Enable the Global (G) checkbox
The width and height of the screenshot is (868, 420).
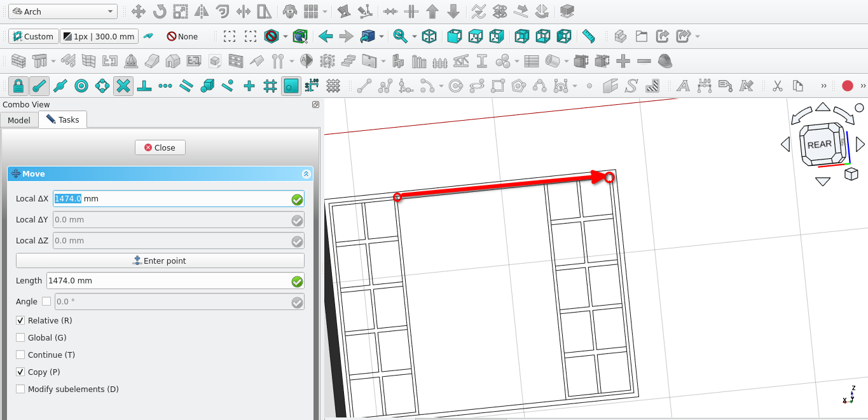coord(21,338)
